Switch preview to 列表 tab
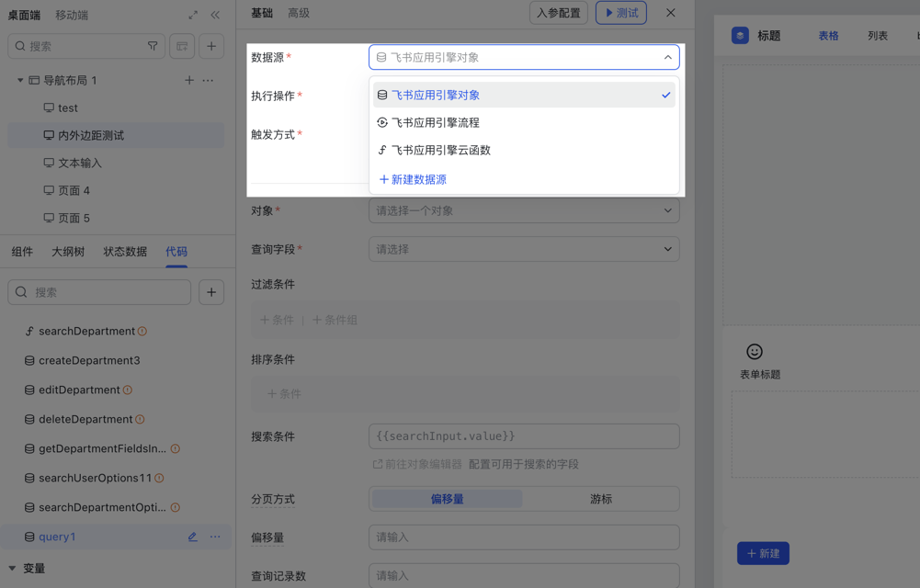 coord(878,36)
